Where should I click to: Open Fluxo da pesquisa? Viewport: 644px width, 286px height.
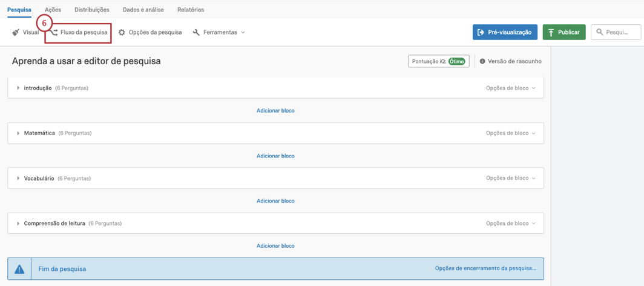pos(78,32)
